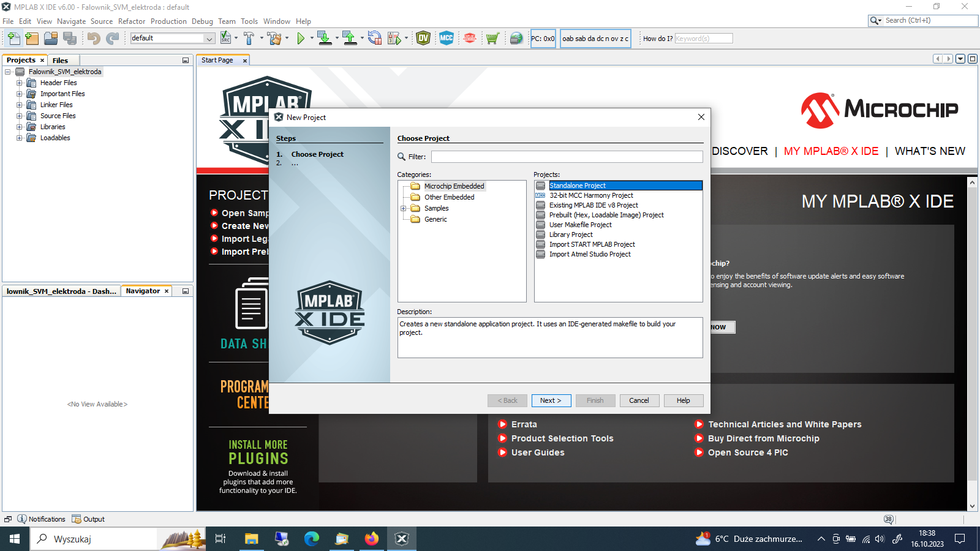Click the New Project toolbar icon

32,39
